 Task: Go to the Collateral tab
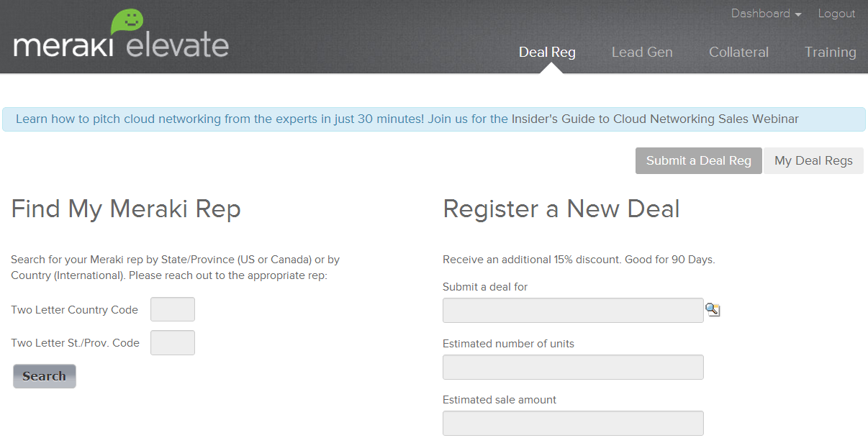(x=738, y=52)
